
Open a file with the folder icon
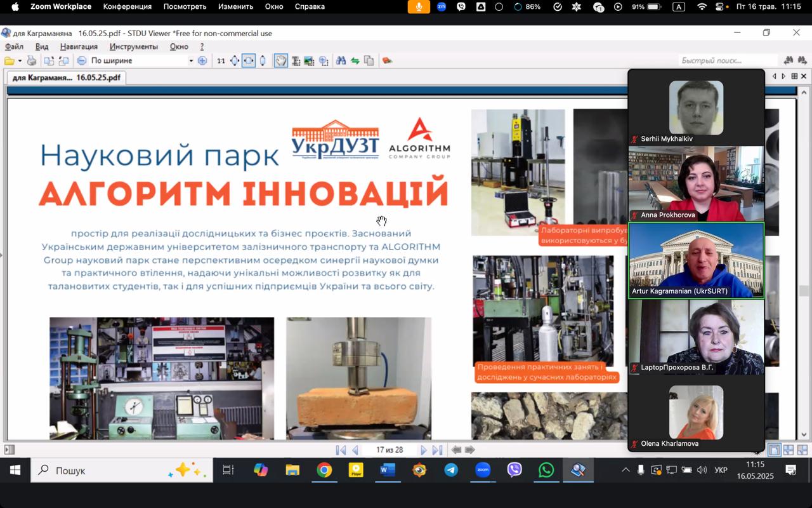pos(9,61)
